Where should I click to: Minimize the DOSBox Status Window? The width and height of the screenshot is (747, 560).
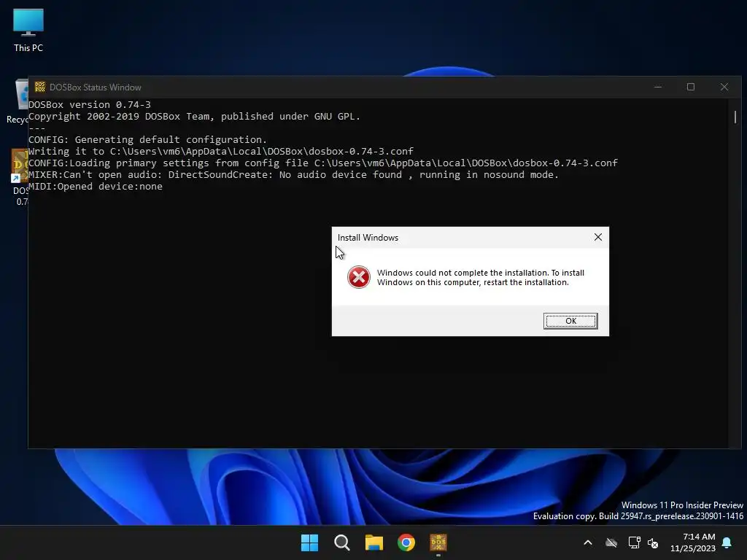(x=658, y=87)
